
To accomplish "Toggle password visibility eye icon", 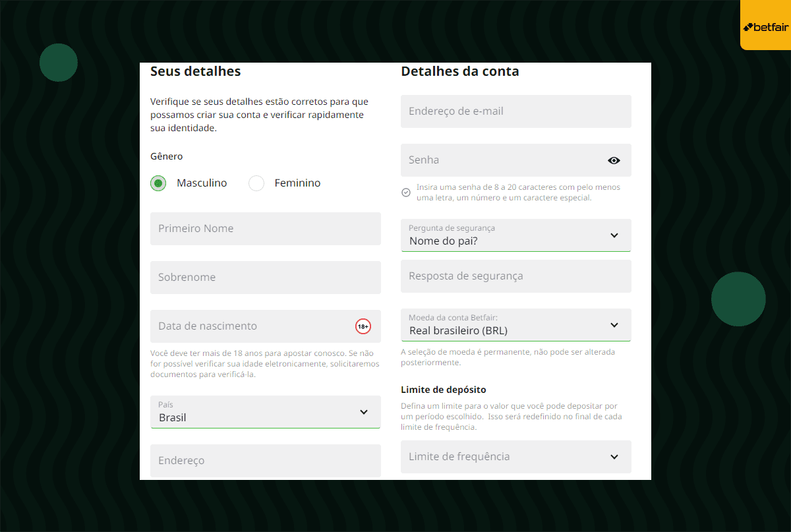I will point(614,160).
